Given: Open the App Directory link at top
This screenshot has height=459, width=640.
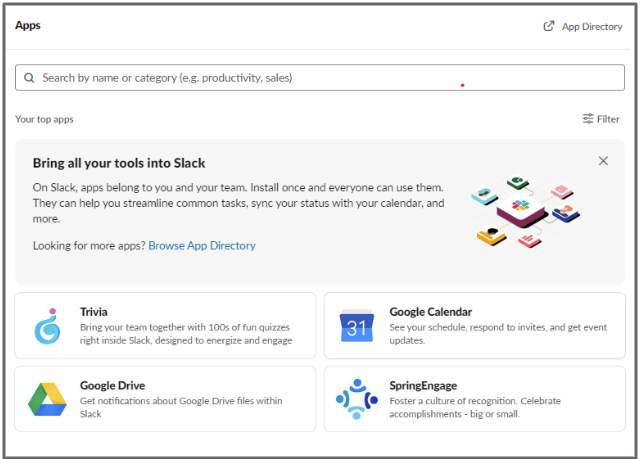Looking at the screenshot, I should click(592, 27).
